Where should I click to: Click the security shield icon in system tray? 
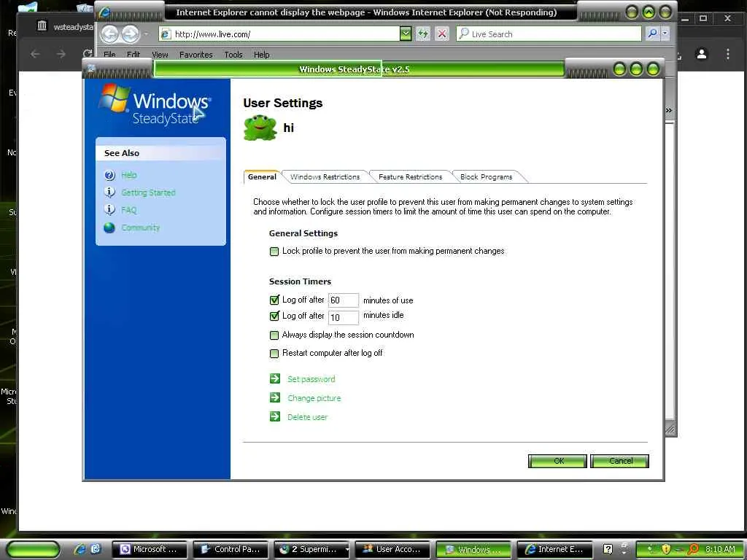666,549
